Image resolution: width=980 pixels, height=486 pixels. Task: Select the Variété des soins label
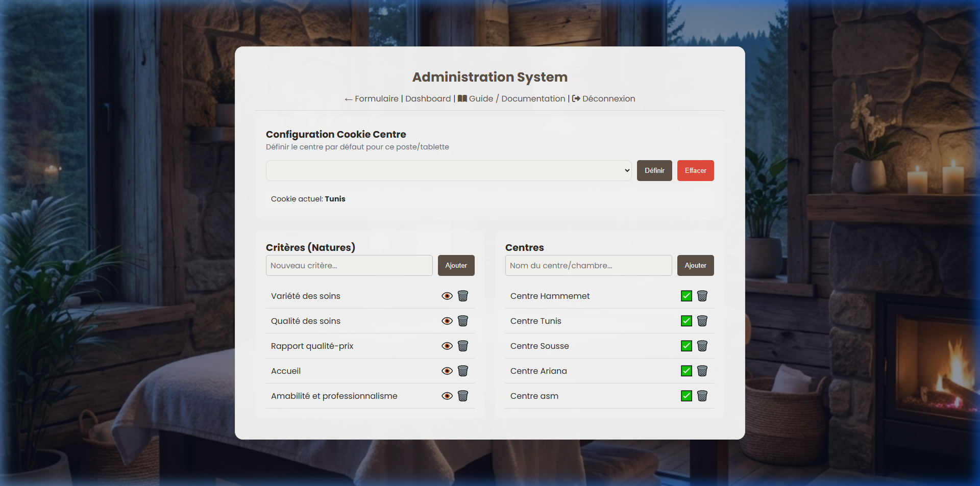pyautogui.click(x=305, y=296)
